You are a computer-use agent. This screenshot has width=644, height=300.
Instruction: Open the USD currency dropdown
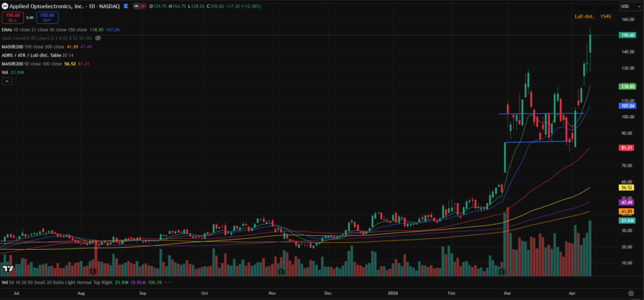pos(626,6)
